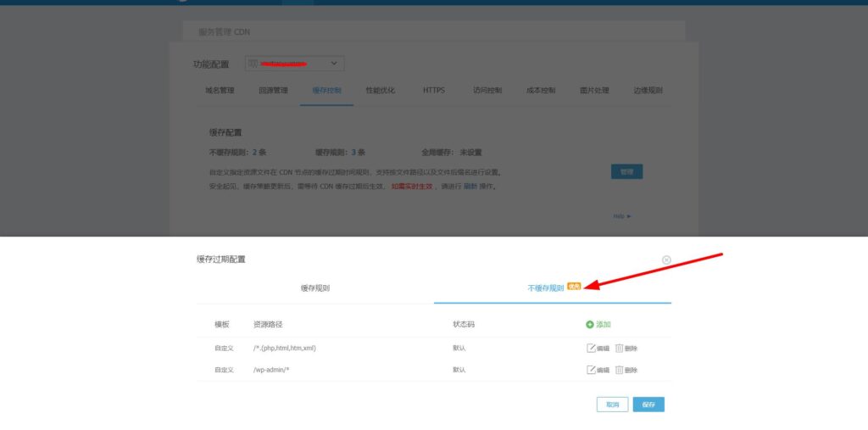The height and width of the screenshot is (430, 868).
Task: Open the 成本控制 tab on the background page
Action: [x=541, y=90]
